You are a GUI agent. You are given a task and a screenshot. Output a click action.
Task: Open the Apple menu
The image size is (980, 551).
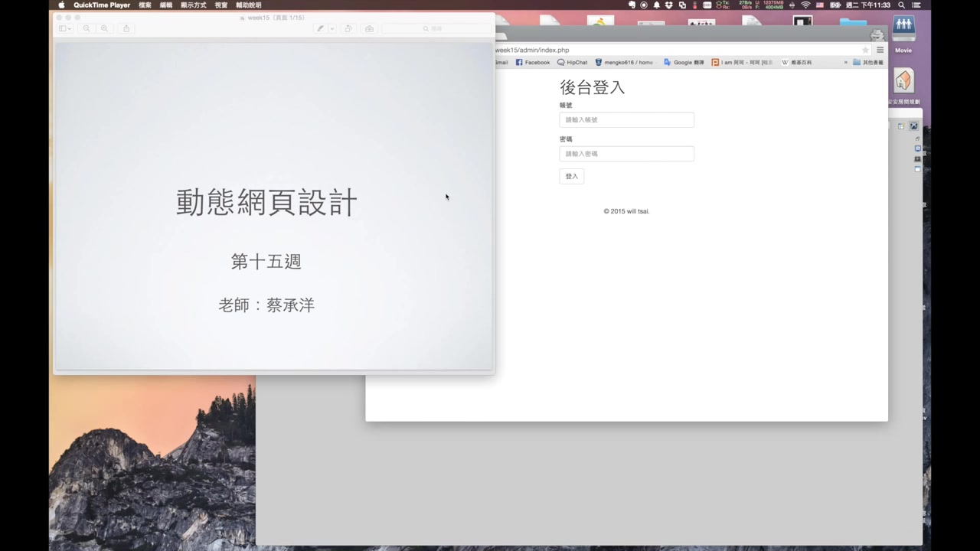pyautogui.click(x=61, y=5)
